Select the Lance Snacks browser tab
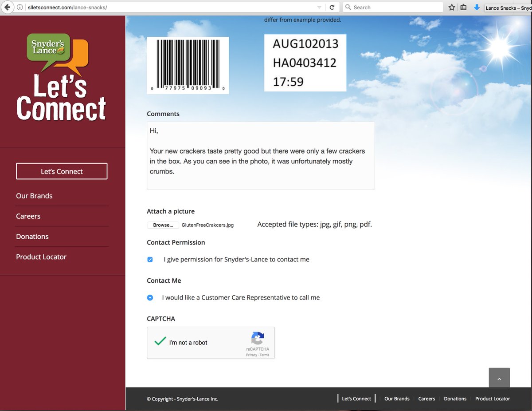 (x=508, y=8)
